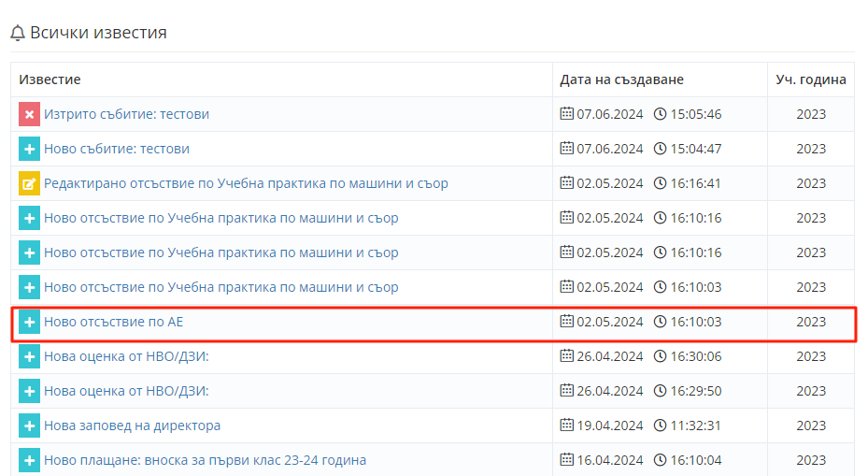Click the plus icon beside Ново плащане
This screenshot has height=476, width=868.
pos(29,460)
